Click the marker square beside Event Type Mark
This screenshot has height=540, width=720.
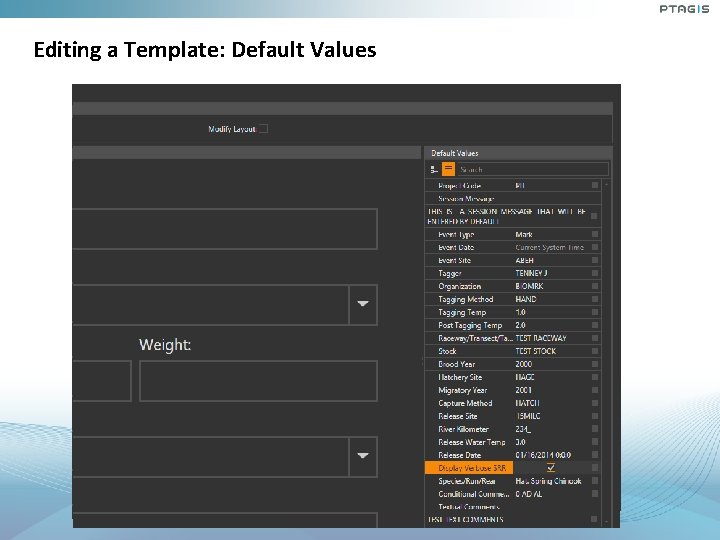[595, 234]
